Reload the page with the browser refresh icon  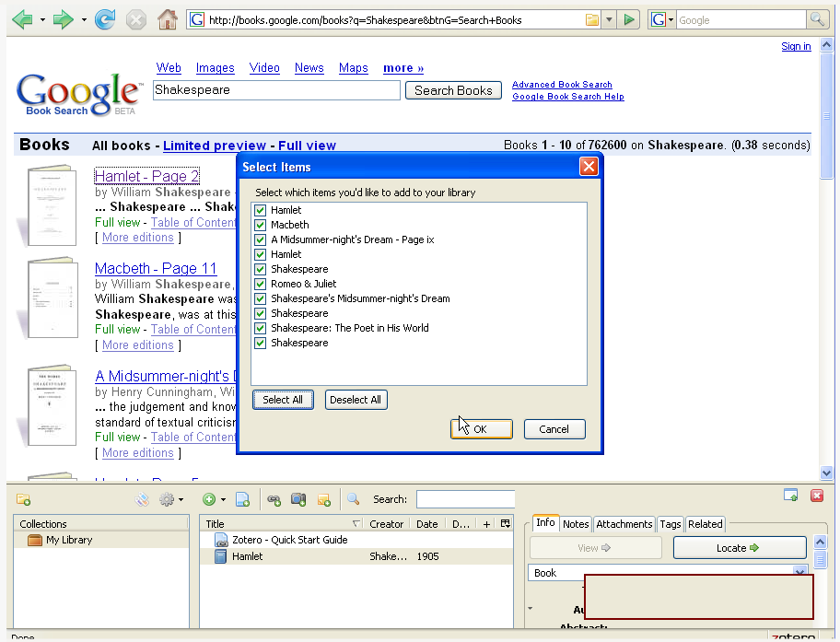coord(105,19)
